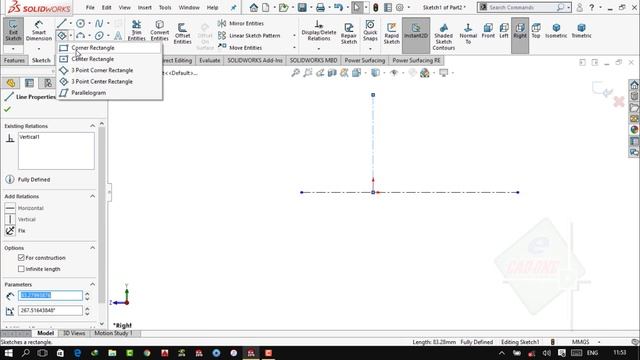Viewport: 640px width, 360px height.
Task: Select Vertical1 in Existing Relations list
Action: click(29, 137)
